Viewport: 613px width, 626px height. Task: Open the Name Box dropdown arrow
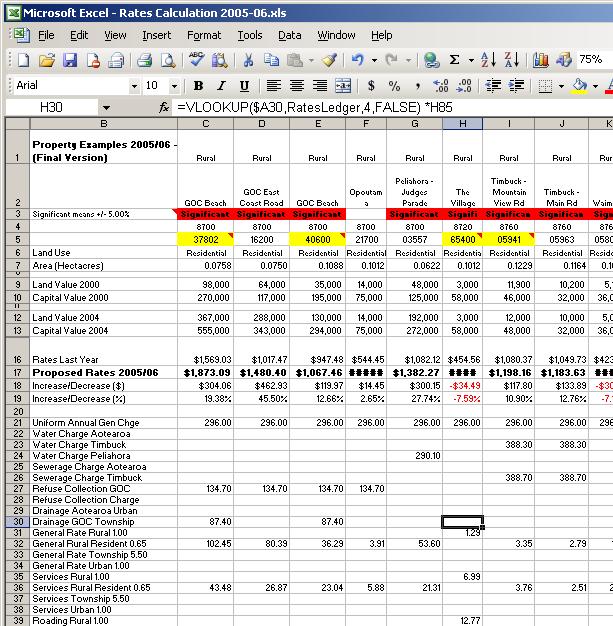[x=106, y=108]
